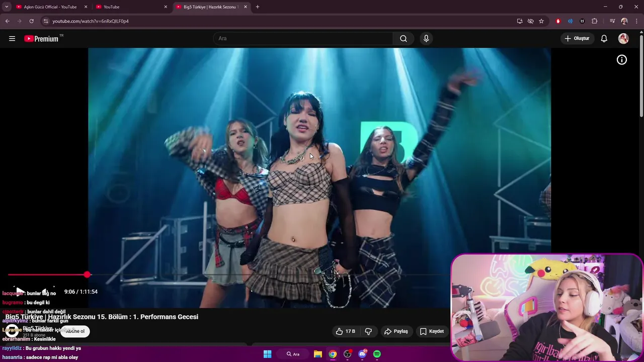
Task: Seek video using red progress scrubber
Action: point(87,275)
